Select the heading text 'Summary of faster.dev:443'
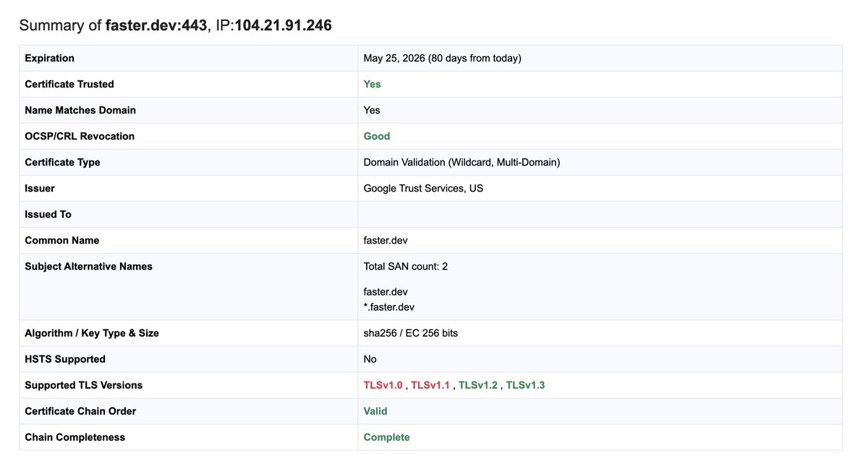Viewport: 868px width, 461px height. coord(113,25)
